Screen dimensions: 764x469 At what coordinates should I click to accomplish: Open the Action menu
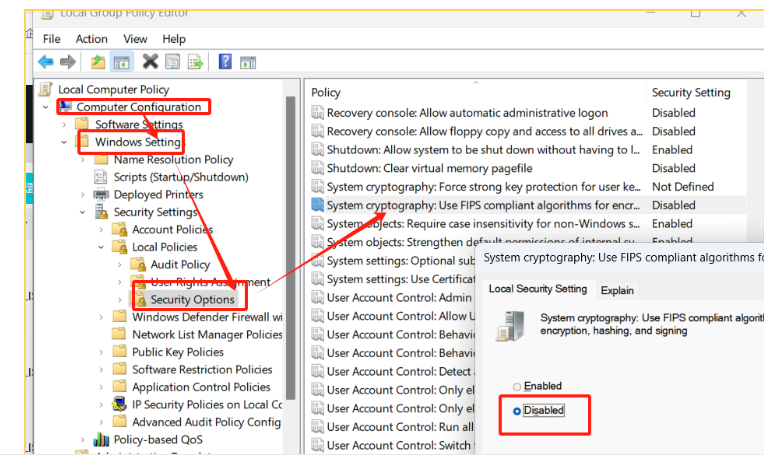pos(92,39)
